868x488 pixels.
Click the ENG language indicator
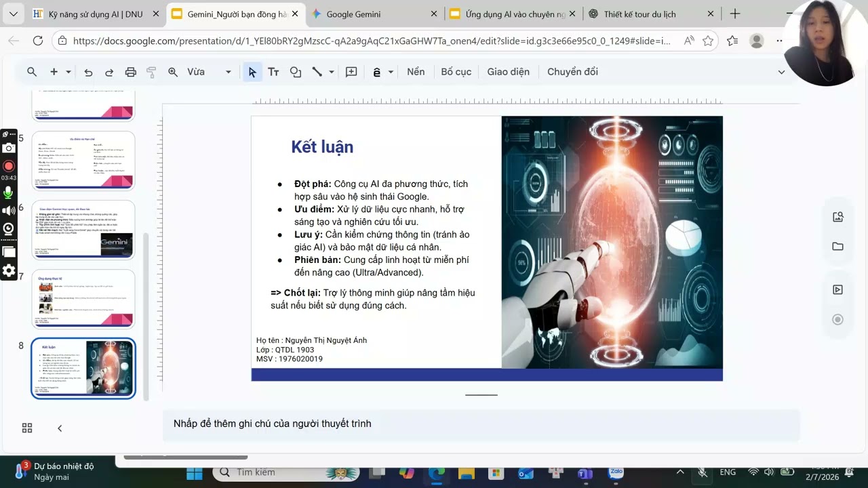(728, 472)
